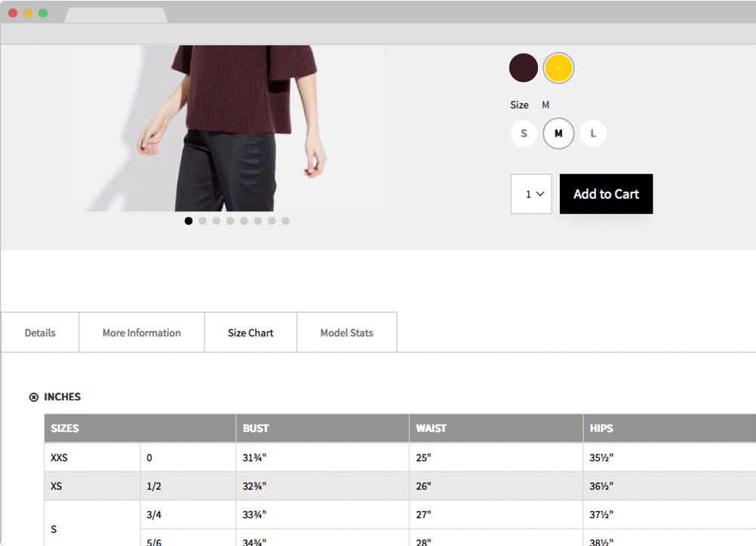
Task: Click the model product image
Action: [226, 128]
